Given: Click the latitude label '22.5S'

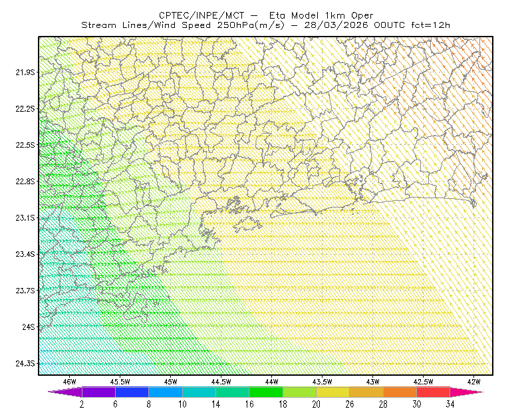Looking at the screenshot, I should (x=25, y=145).
